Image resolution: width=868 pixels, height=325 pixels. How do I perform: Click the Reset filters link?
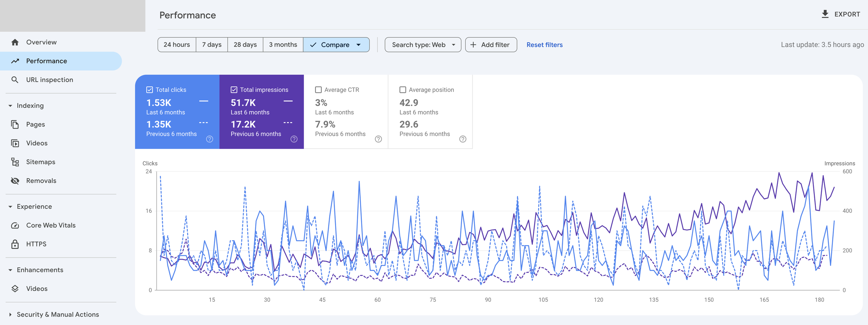click(544, 45)
